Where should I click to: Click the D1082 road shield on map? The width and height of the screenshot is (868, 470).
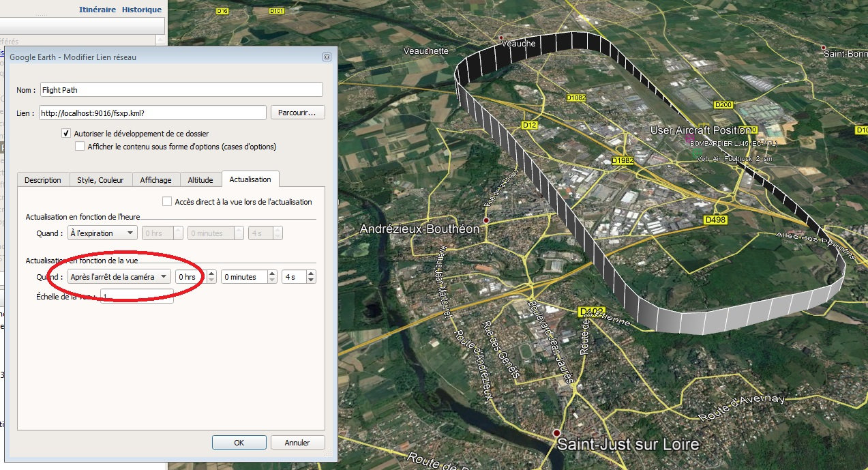[575, 98]
